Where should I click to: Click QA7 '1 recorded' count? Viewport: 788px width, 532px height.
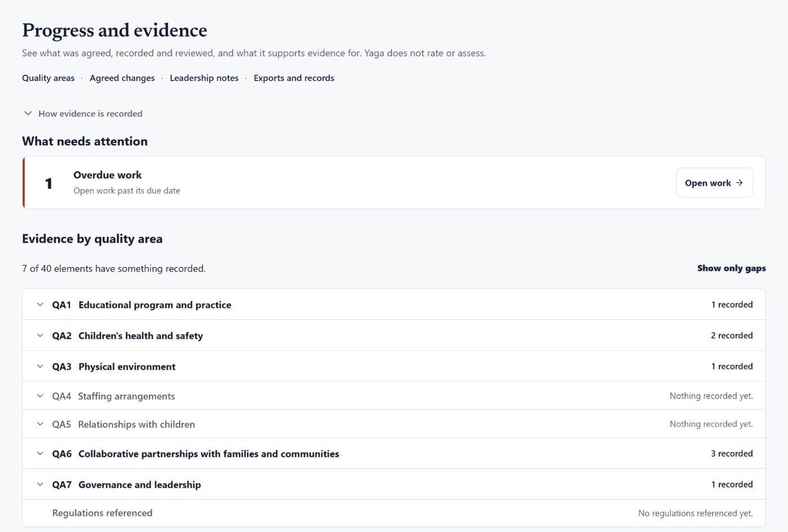pos(732,484)
